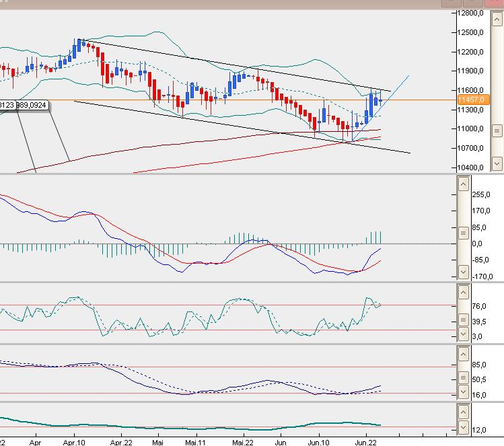Viewport: 504px width, 446px height.
Task: Click the stochastic panel scale down arrow
Action: 463,334
